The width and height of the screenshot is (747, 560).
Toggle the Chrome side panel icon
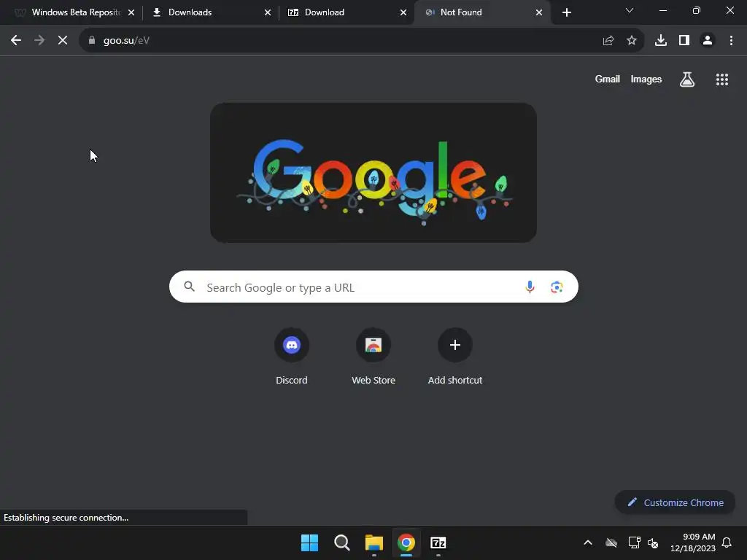(684, 41)
